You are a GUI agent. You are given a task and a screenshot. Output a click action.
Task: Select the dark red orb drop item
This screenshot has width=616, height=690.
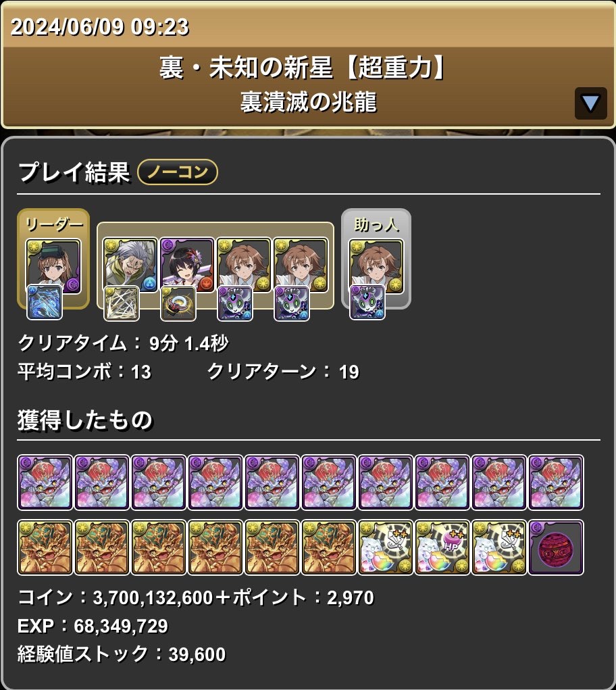[556, 547]
